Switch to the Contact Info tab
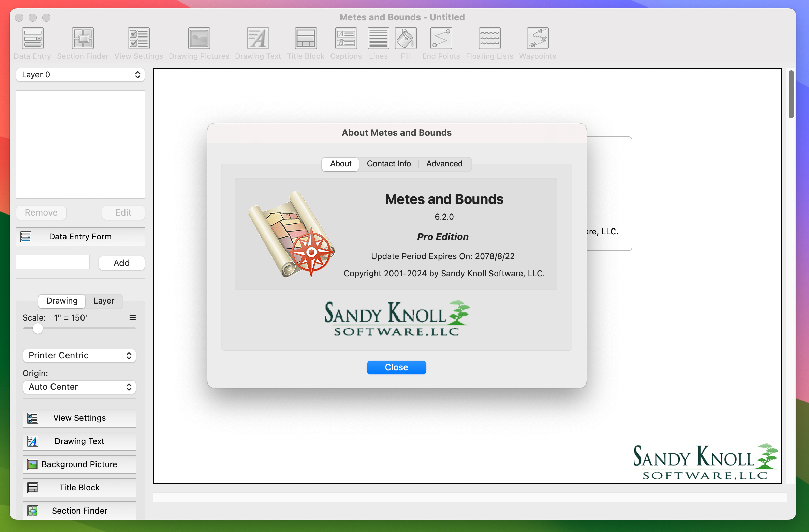809x532 pixels. point(389,164)
